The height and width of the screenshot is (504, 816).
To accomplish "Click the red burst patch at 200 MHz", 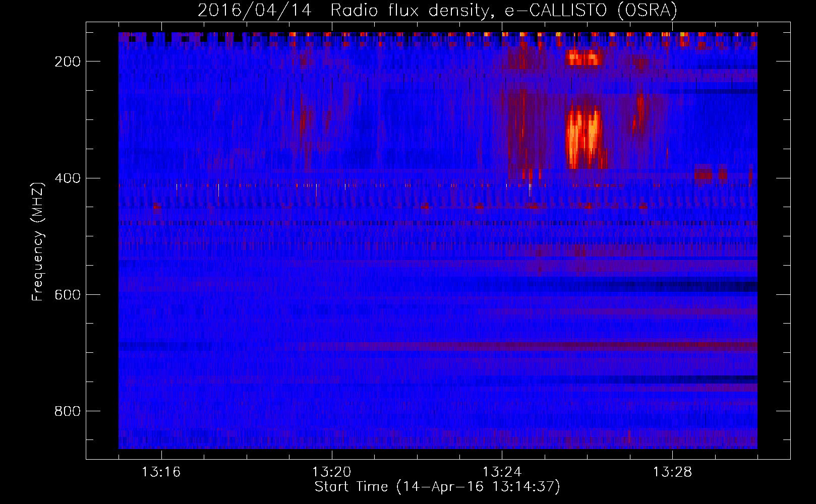I will click(584, 58).
